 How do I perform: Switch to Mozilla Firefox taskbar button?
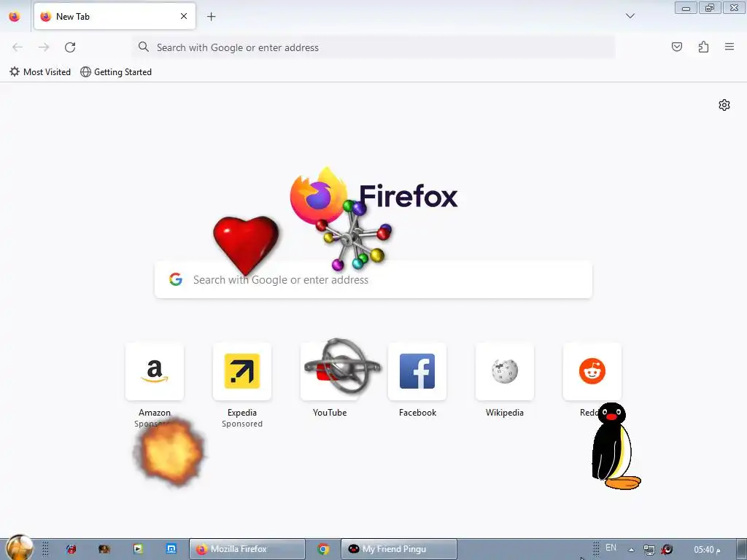[x=247, y=549]
